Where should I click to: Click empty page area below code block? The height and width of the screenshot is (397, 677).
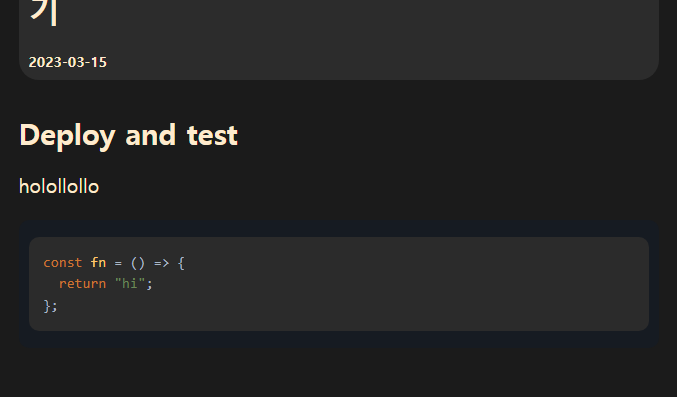(339, 372)
